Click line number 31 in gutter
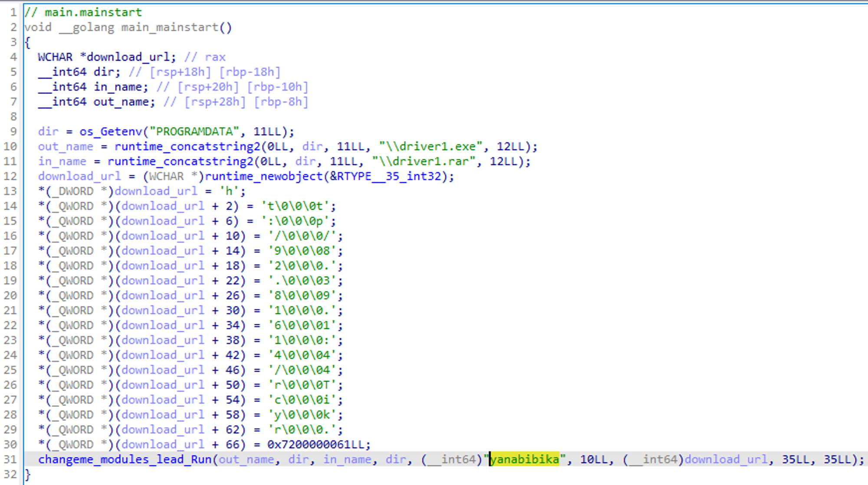The width and height of the screenshot is (868, 485). 10,459
